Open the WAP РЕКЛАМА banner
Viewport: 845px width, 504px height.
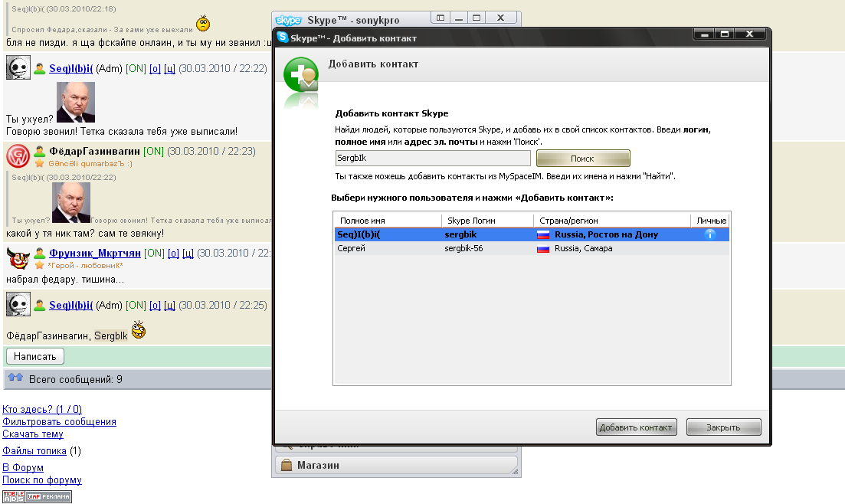click(48, 496)
